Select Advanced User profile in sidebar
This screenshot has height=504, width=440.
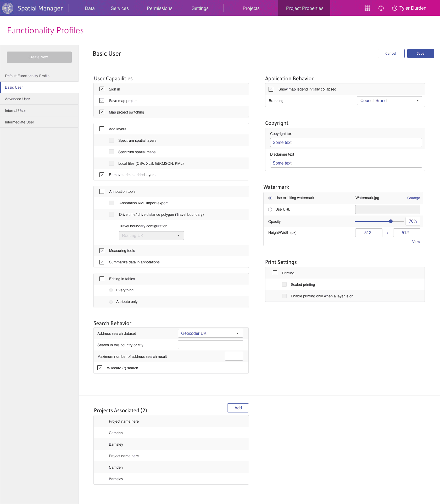(x=18, y=99)
